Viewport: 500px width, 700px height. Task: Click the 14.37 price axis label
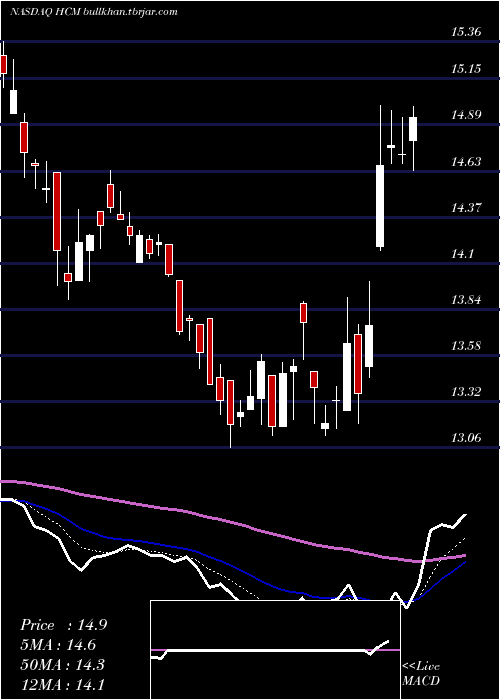(x=466, y=208)
